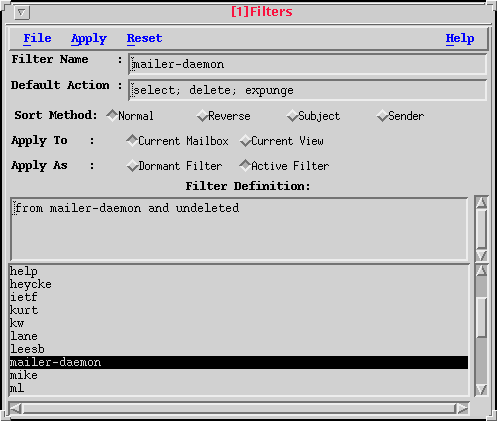Click the filter list vertical scrollbar thumb
This screenshot has height=421, width=497.
click(x=482, y=317)
